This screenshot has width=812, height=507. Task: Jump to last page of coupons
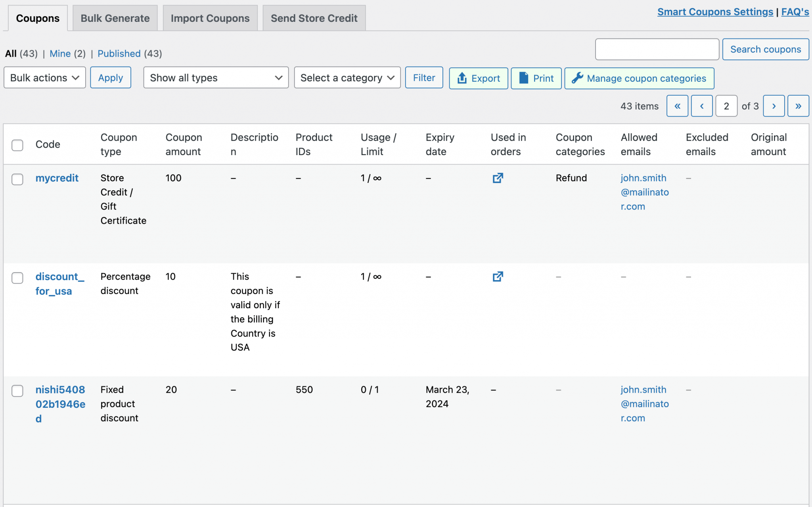(x=798, y=106)
